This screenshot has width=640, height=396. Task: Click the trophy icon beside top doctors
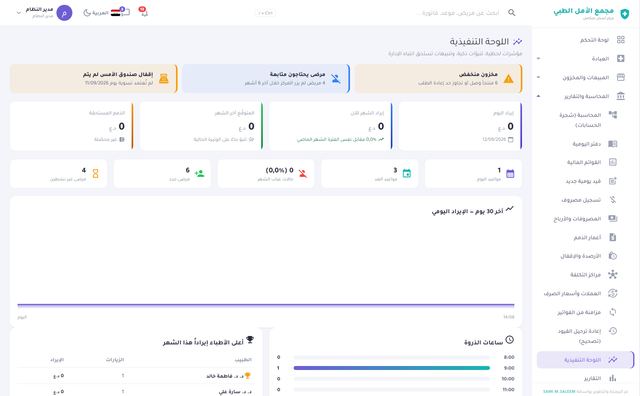pyautogui.click(x=250, y=339)
